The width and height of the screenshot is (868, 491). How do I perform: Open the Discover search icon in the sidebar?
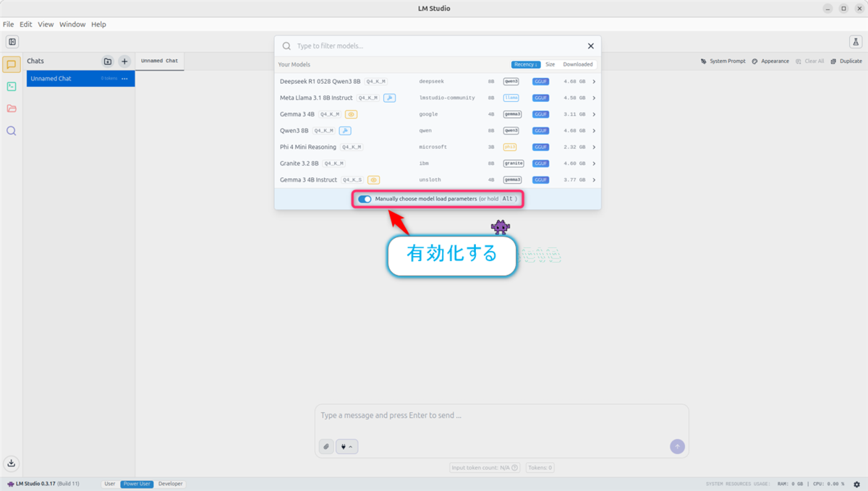coord(12,131)
